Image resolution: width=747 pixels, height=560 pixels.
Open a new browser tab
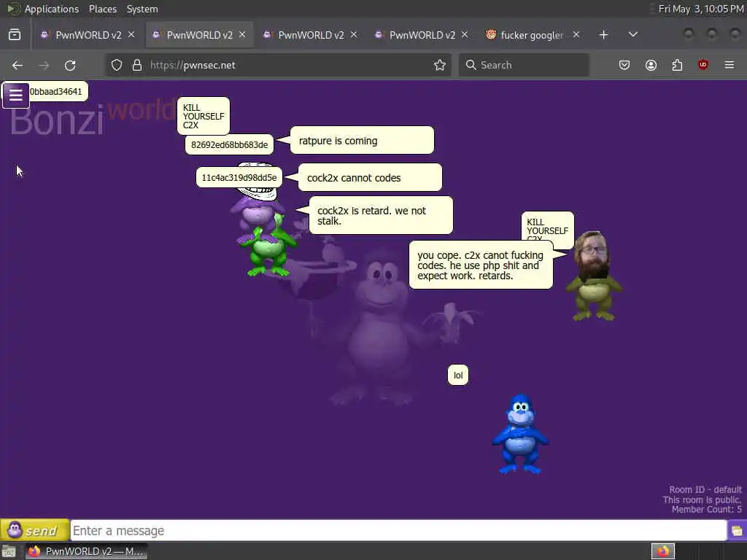603,35
